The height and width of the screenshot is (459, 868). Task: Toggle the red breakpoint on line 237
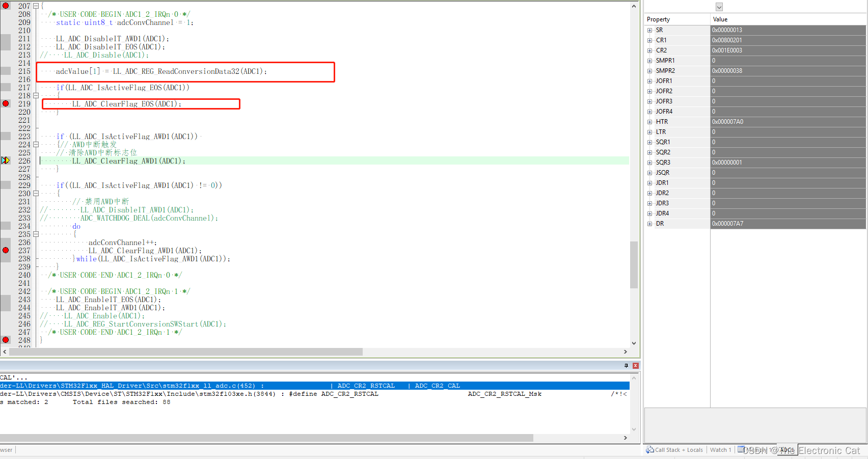6,250
